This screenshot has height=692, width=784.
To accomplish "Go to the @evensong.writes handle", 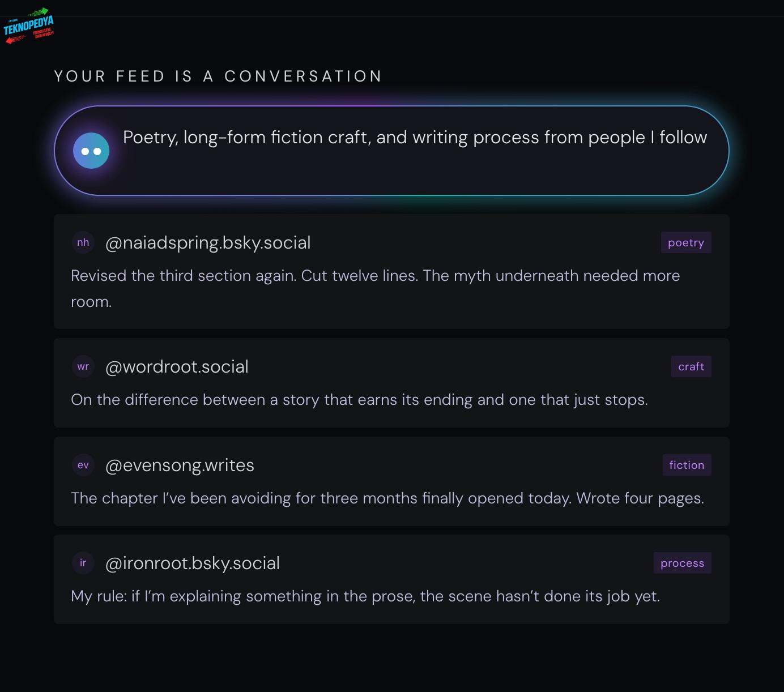I will pyautogui.click(x=180, y=465).
